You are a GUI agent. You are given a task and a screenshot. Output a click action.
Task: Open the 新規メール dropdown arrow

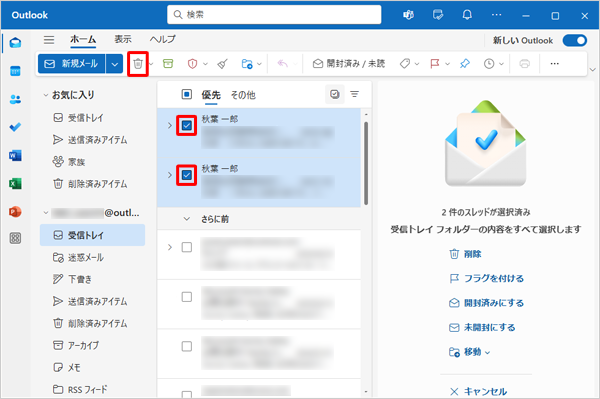(x=114, y=64)
